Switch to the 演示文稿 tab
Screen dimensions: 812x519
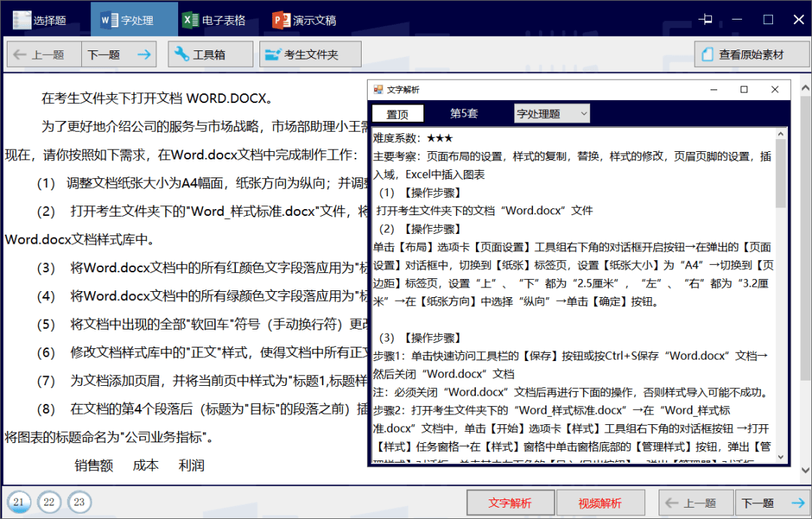[x=299, y=18]
